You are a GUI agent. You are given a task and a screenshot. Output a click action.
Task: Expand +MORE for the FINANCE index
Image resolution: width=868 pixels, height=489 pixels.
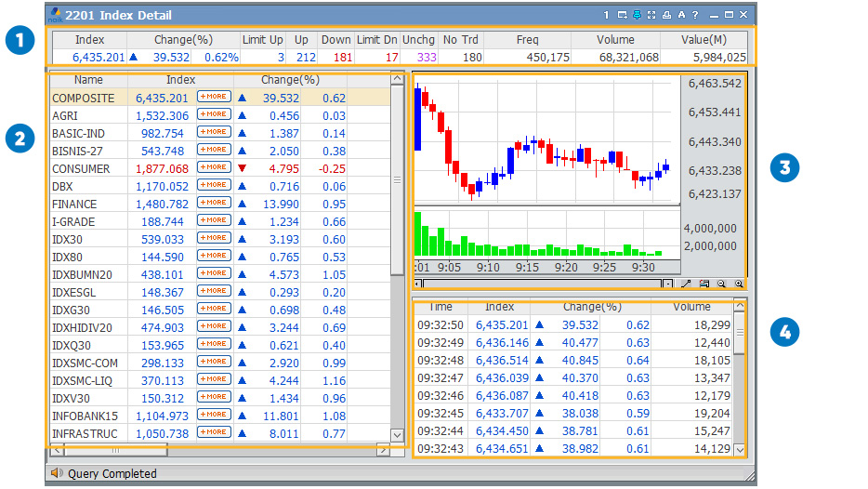213,204
